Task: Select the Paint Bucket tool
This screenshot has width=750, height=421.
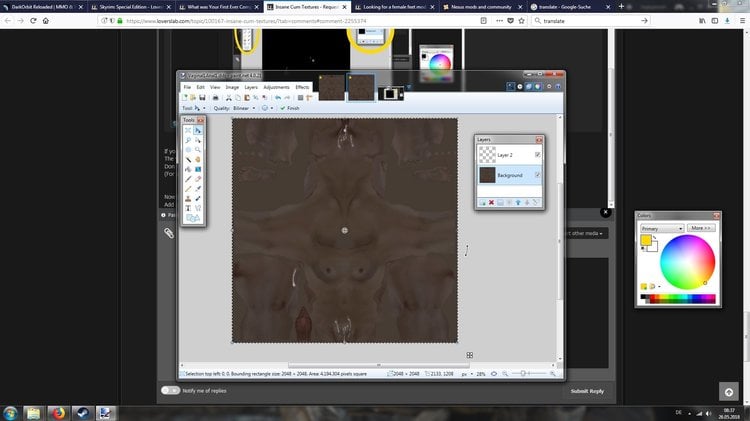Action: (188, 169)
